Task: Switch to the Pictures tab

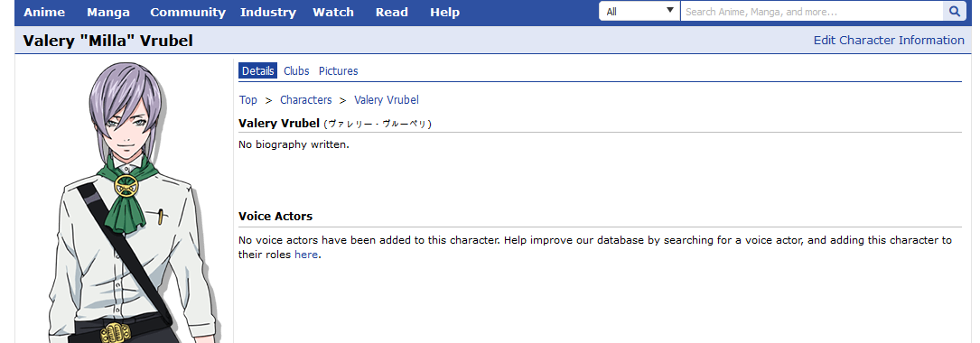Action: click(338, 70)
